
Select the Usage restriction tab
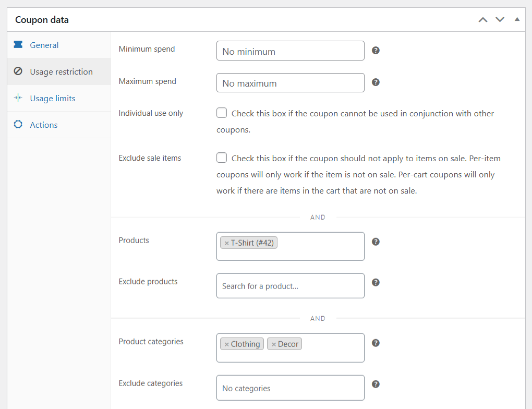61,72
